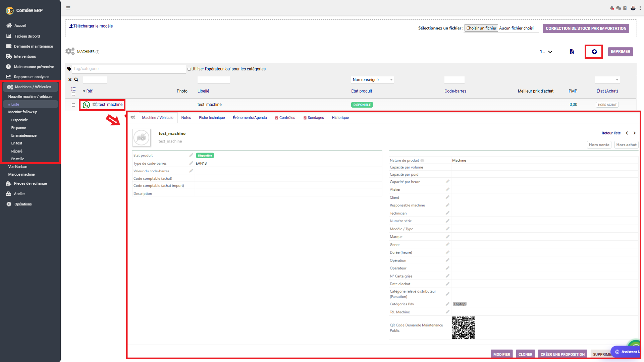
Task: Click the maintenance QR code image
Action: 464,327
